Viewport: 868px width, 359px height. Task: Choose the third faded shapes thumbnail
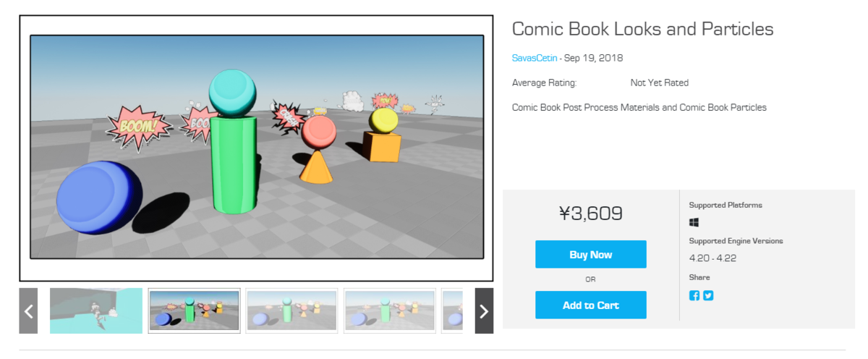[292, 311]
